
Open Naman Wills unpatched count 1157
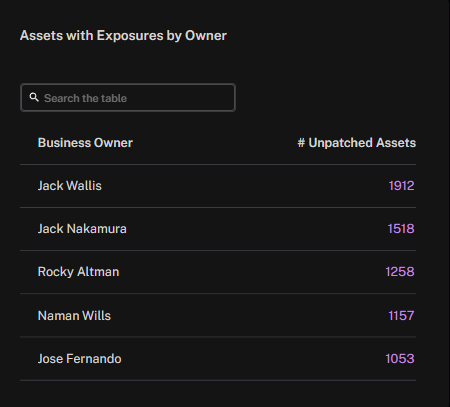click(x=401, y=315)
